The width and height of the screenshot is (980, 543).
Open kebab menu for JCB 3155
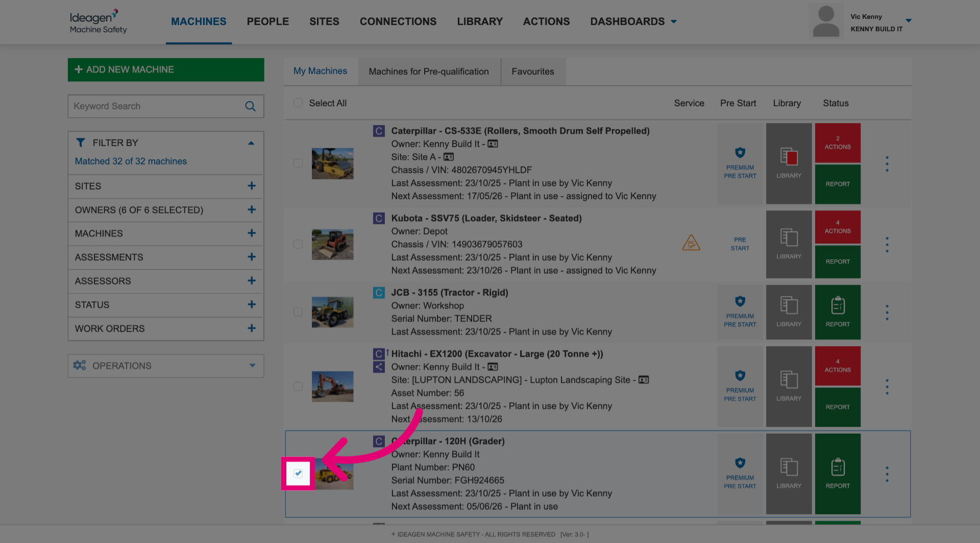coord(887,312)
